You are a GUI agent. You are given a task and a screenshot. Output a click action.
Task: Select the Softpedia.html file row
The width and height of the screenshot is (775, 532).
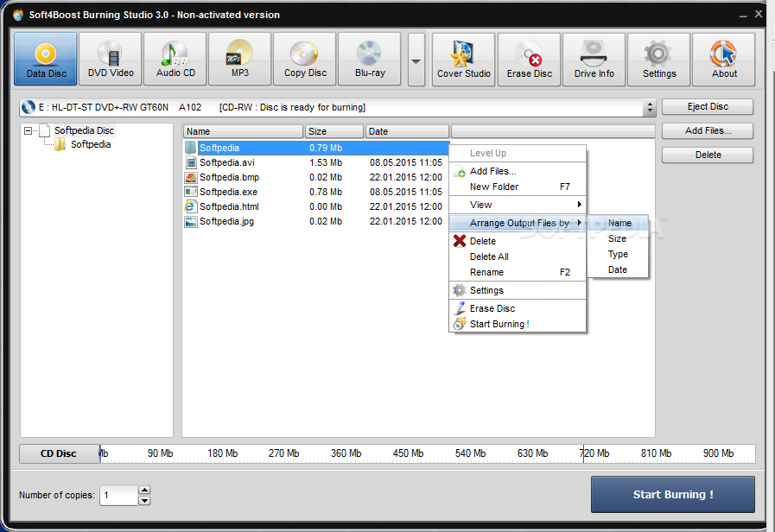(x=316, y=206)
